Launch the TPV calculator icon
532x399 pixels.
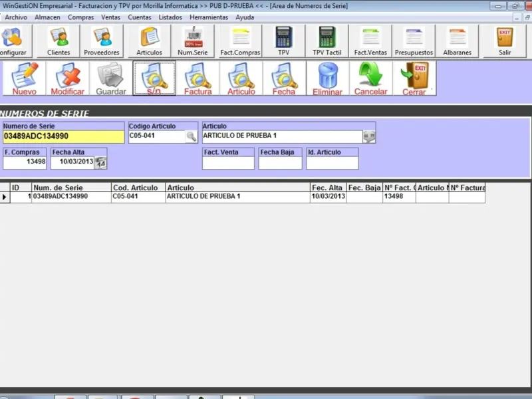pyautogui.click(x=284, y=41)
